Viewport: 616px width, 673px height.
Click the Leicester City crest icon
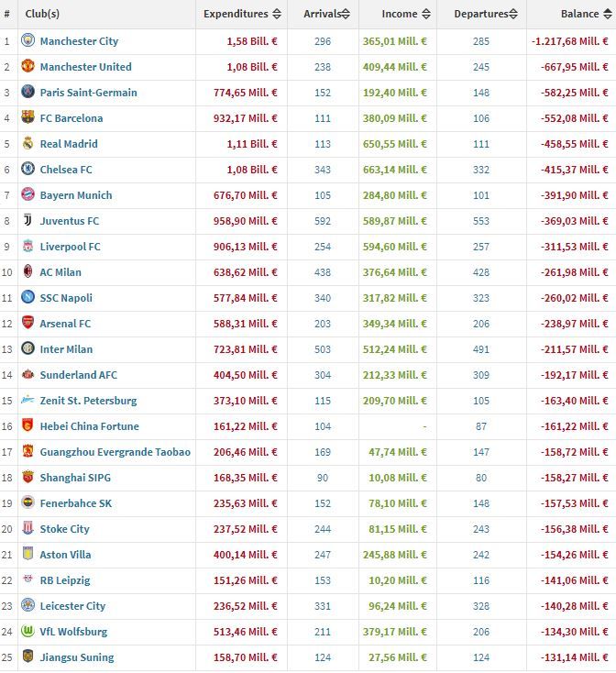tap(27, 606)
